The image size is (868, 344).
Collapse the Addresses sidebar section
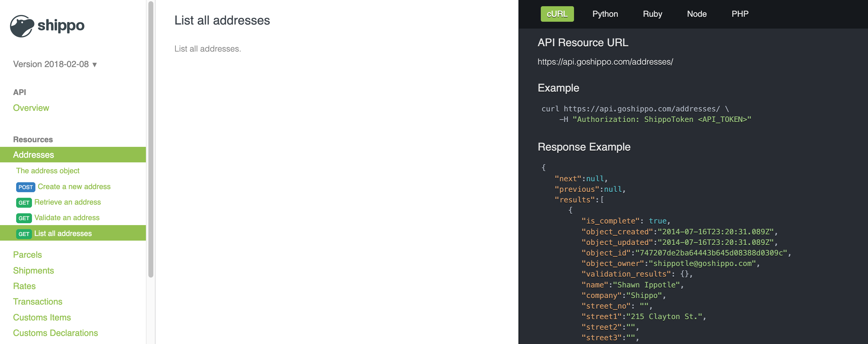(x=33, y=155)
